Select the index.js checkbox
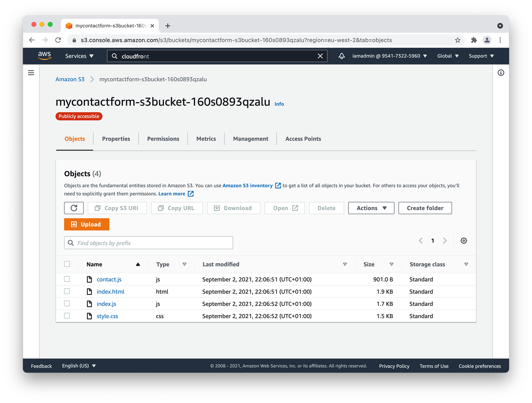This screenshot has width=532, height=403. (67, 304)
